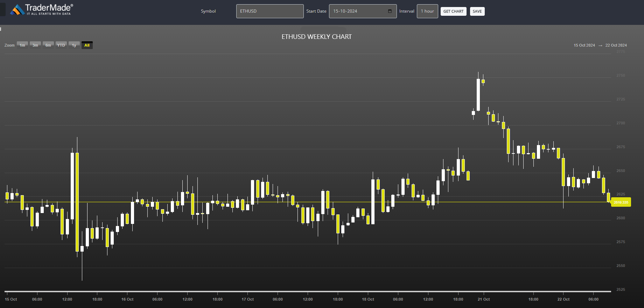The width and height of the screenshot is (644, 308).
Task: Select the 6m zoom range
Action: [x=48, y=45]
